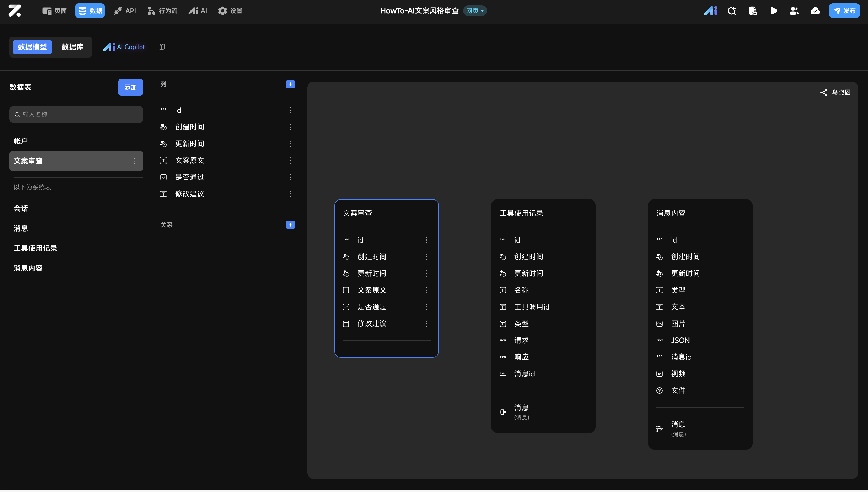The height and width of the screenshot is (492, 868).
Task: Open more options for 文案原文 column
Action: [290, 161]
